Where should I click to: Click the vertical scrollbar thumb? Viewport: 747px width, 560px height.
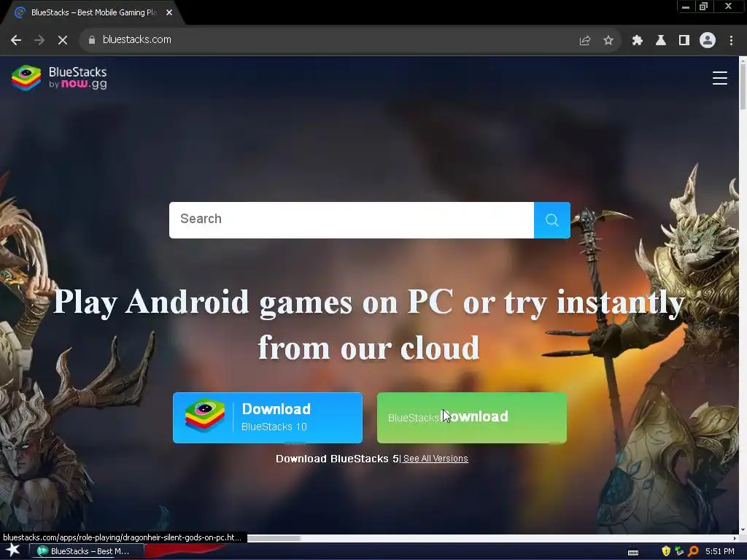pyautogui.click(x=743, y=87)
